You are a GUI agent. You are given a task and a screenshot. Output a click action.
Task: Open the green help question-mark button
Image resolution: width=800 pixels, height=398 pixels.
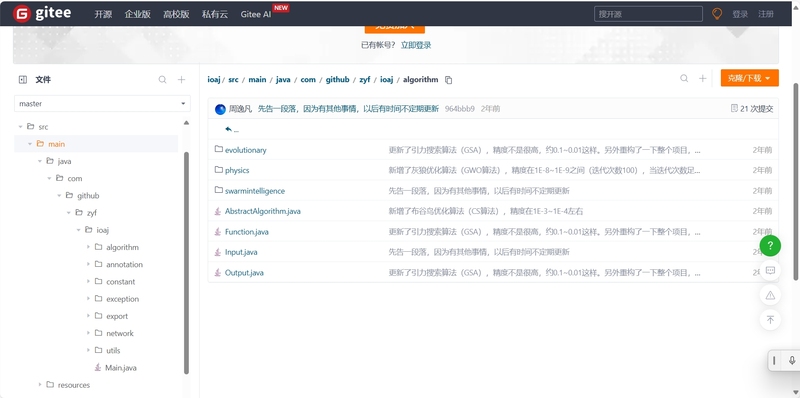(770, 245)
